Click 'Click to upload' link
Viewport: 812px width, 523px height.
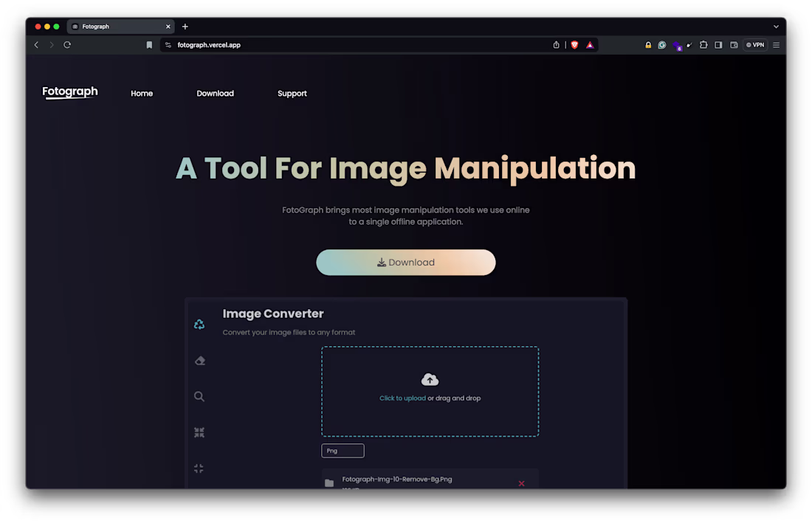(402, 398)
